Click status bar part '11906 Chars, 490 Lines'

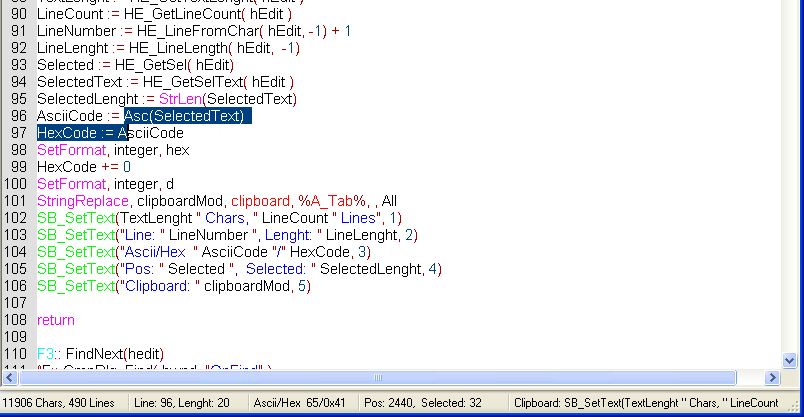58,403
